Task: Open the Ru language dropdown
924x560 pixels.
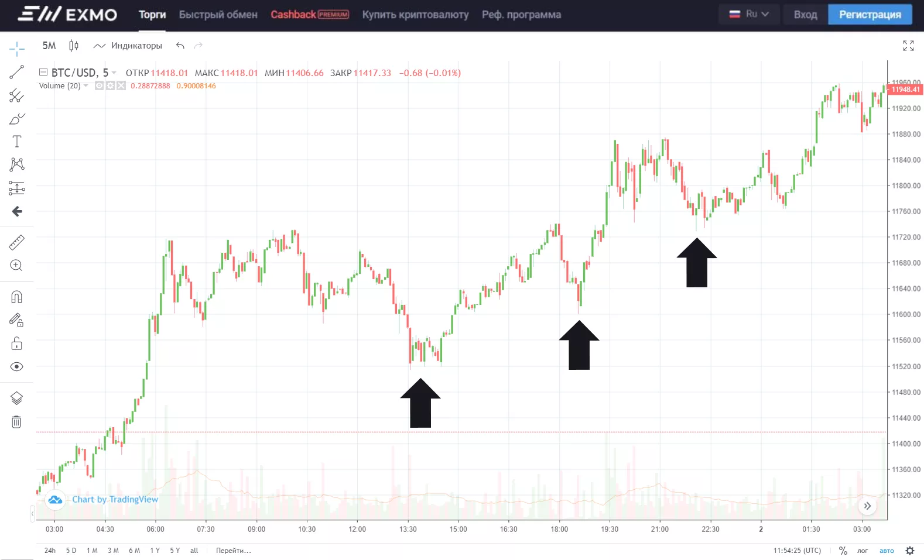Action: [x=749, y=14]
